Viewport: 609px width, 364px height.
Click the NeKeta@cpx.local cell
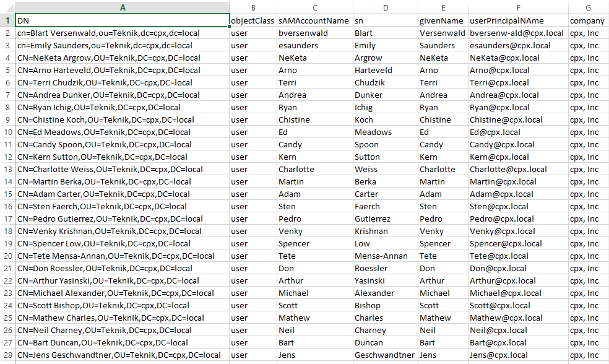tap(518, 58)
